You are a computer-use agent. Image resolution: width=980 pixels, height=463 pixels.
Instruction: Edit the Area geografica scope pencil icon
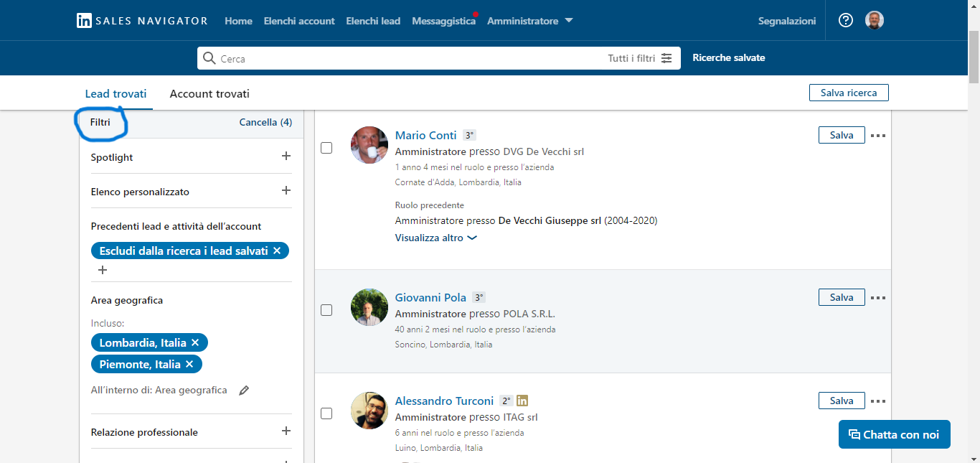(x=244, y=390)
